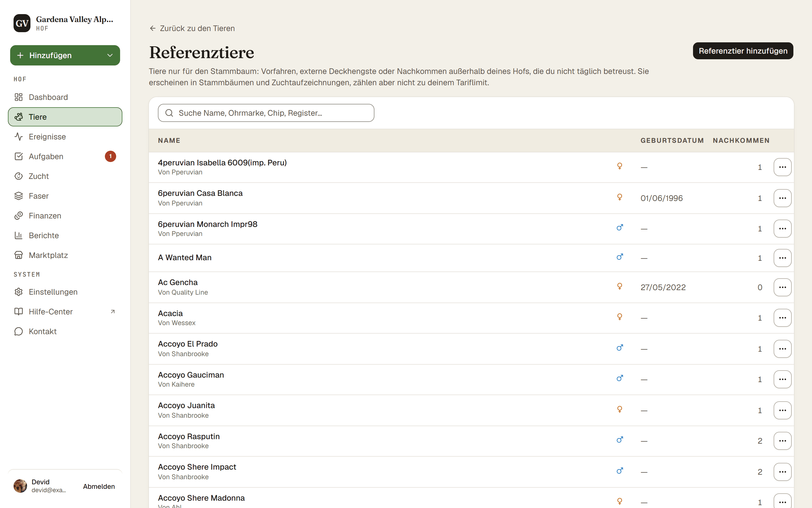812x508 pixels.
Task: Open options menu for 6peruvian Monarch Impr98
Action: click(782, 229)
